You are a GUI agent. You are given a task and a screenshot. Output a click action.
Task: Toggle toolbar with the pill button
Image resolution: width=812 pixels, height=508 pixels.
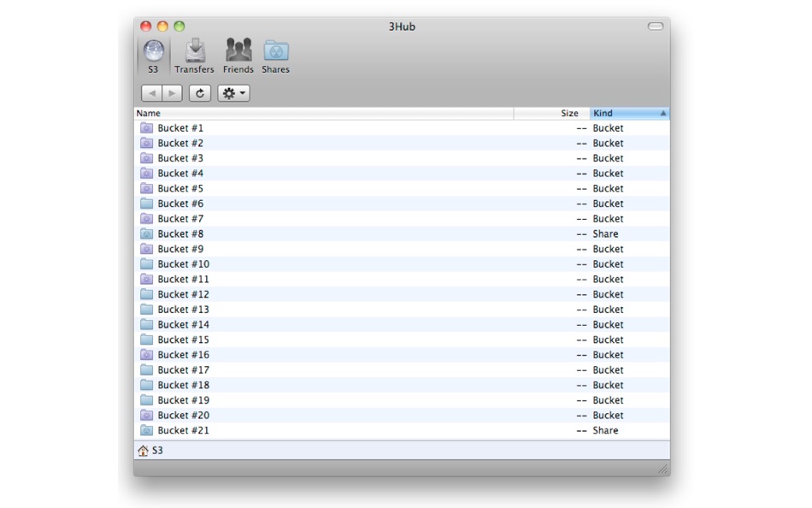coord(656,27)
